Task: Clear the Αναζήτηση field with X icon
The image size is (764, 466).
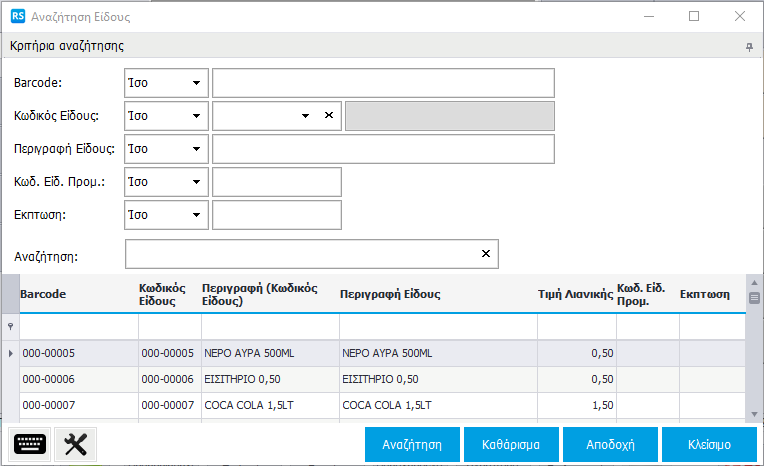Action: tap(486, 254)
